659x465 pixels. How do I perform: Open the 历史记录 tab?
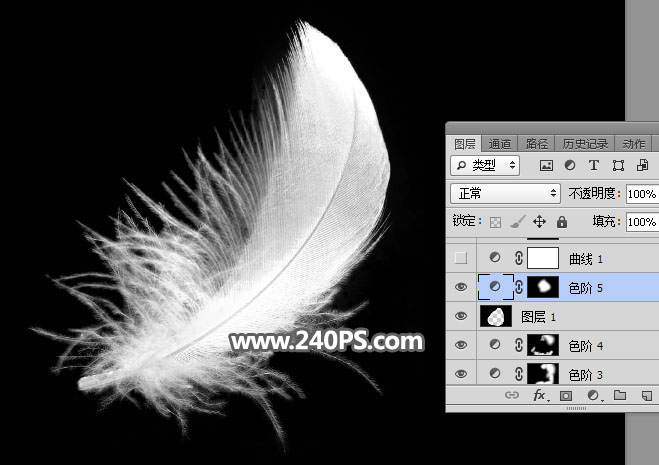[x=585, y=144]
